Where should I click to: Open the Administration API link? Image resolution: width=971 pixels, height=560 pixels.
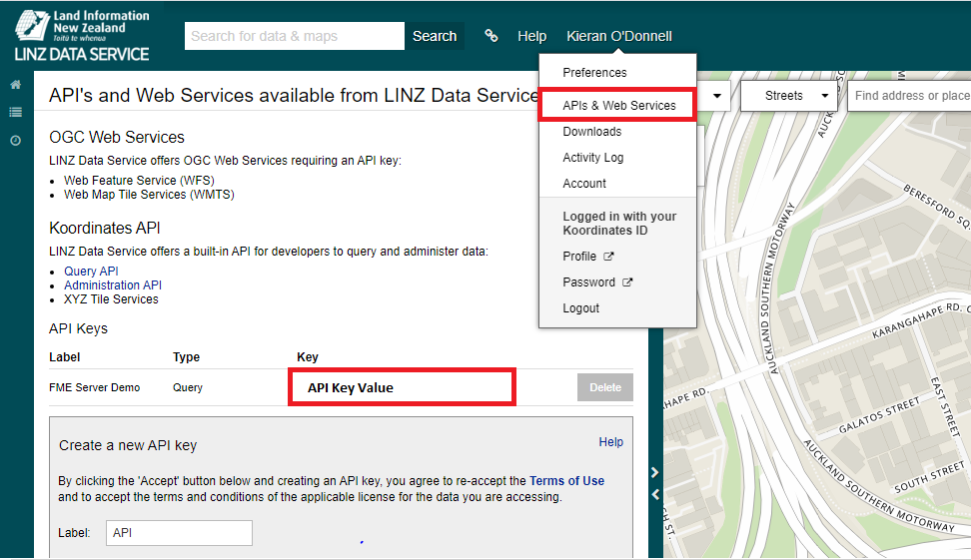coord(113,285)
